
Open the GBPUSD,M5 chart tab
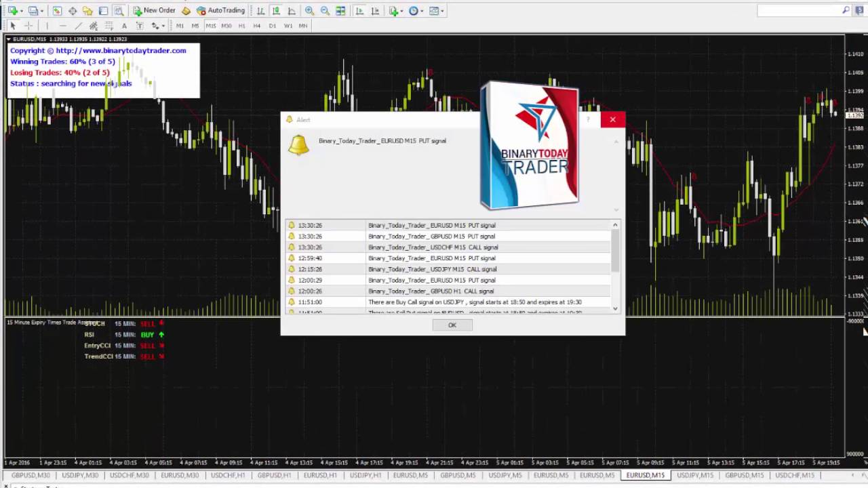pyautogui.click(x=458, y=475)
